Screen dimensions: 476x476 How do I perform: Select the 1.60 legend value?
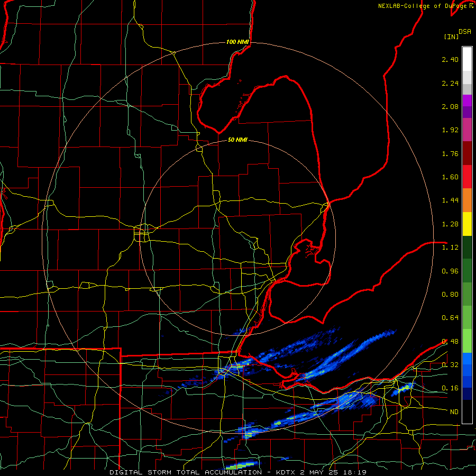point(450,177)
